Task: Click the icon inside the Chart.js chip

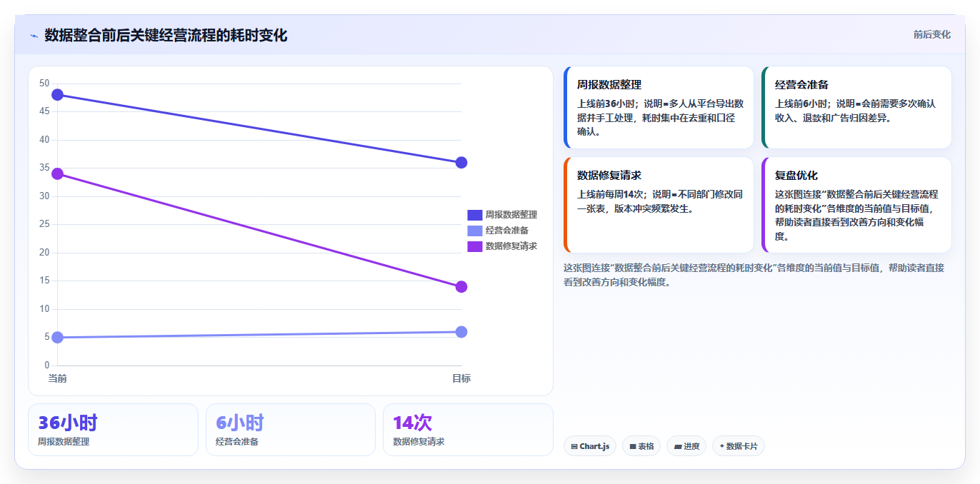Action: (574, 447)
